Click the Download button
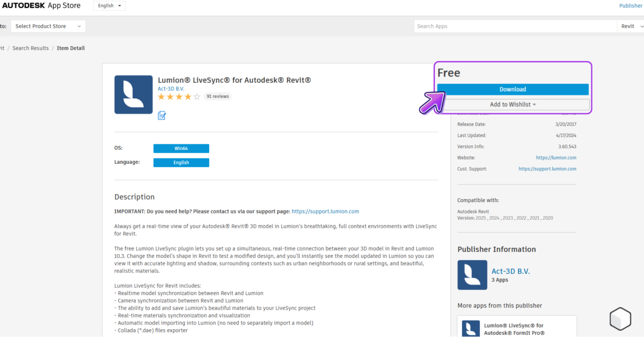The height and width of the screenshot is (341, 644). (513, 89)
